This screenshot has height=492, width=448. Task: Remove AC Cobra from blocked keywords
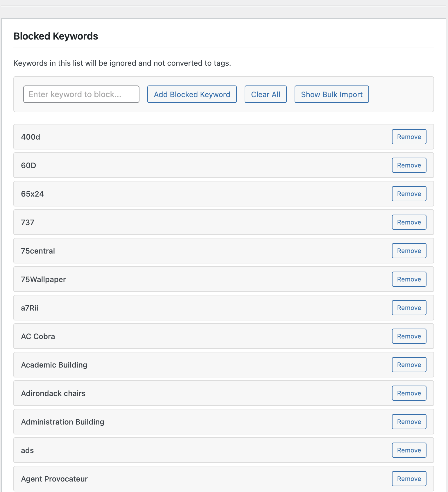[409, 336]
